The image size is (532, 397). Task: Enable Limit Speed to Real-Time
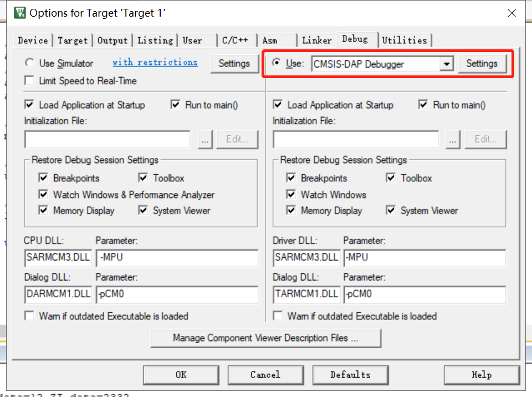29,81
